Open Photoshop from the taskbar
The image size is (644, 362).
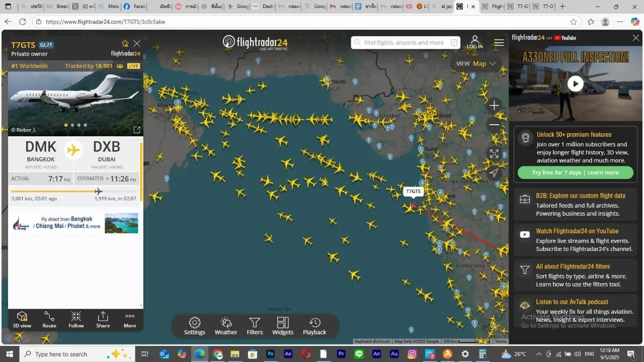[x=270, y=354]
